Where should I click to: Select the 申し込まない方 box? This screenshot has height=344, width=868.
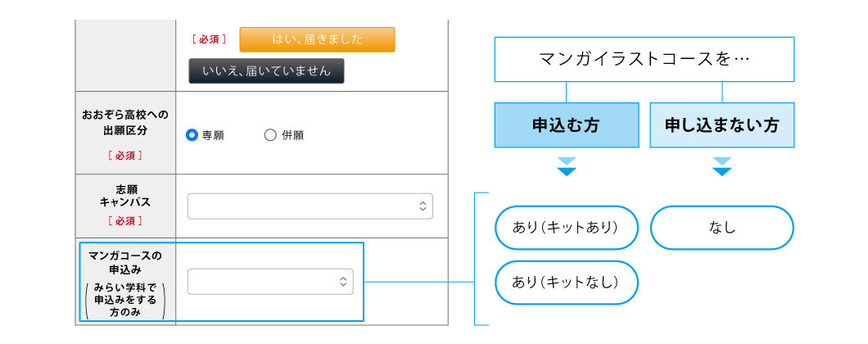click(x=722, y=125)
